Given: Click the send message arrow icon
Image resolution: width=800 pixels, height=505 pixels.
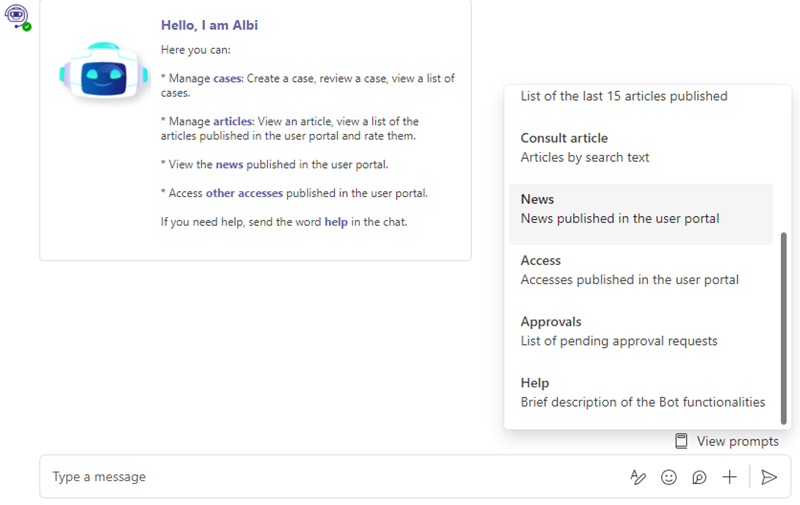Looking at the screenshot, I should [769, 477].
